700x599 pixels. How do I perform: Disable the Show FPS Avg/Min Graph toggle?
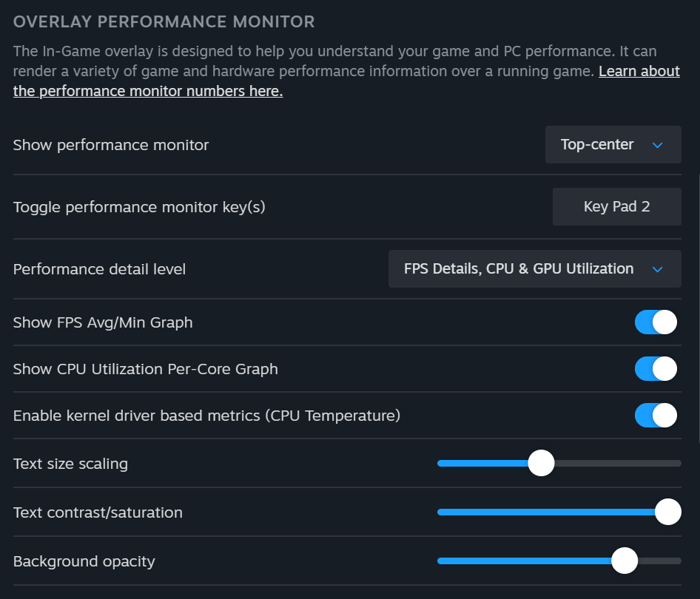click(x=656, y=322)
